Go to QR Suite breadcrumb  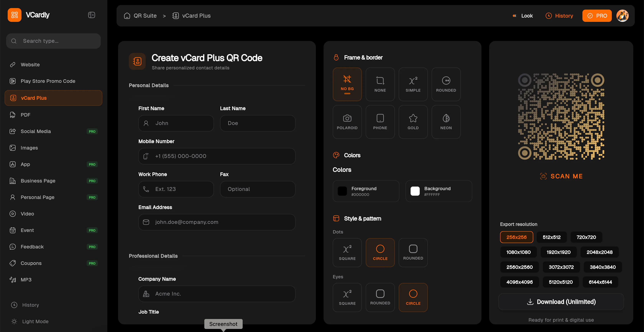coord(140,16)
